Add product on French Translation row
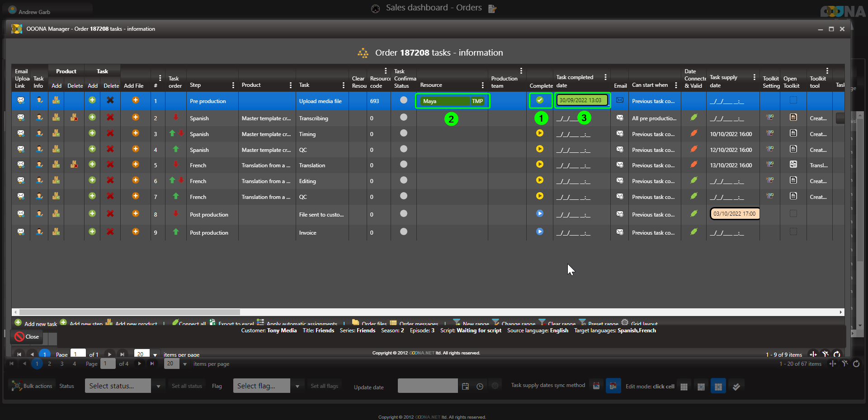868x420 pixels. pos(56,165)
